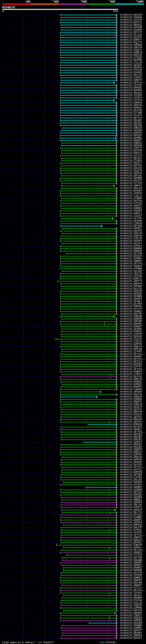Click hit label UniRef100_B6TCZ3

coord(131,361)
